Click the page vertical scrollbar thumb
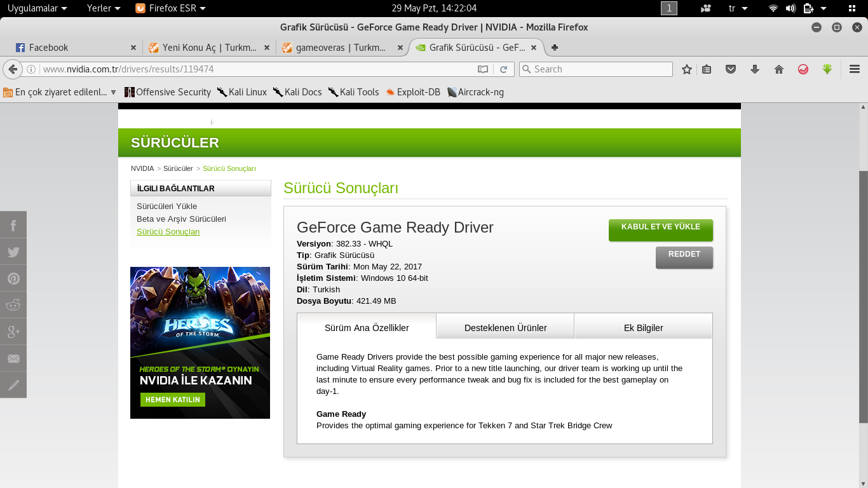868x488 pixels. point(864,297)
